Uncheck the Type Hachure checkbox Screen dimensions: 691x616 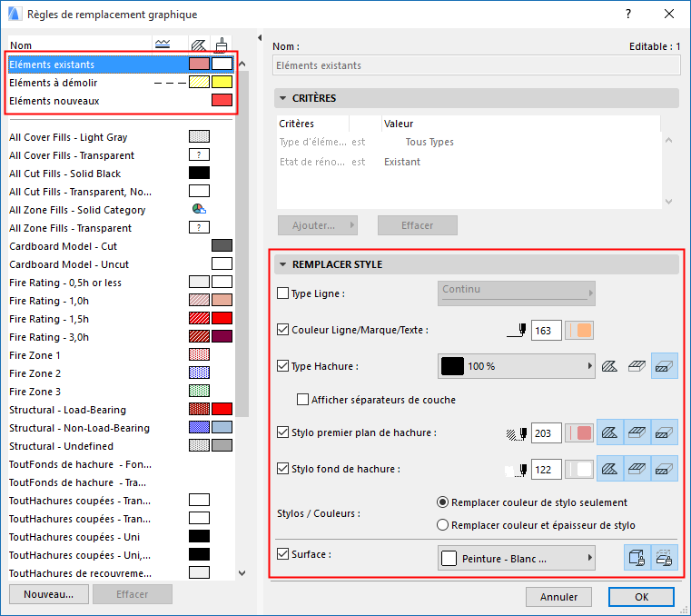(282, 365)
